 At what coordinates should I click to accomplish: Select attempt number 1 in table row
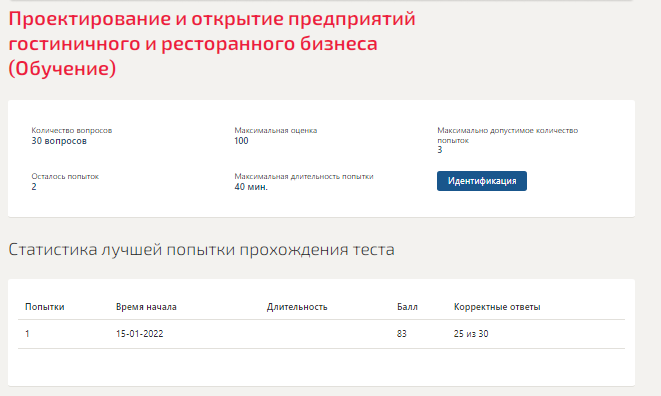(x=27, y=334)
